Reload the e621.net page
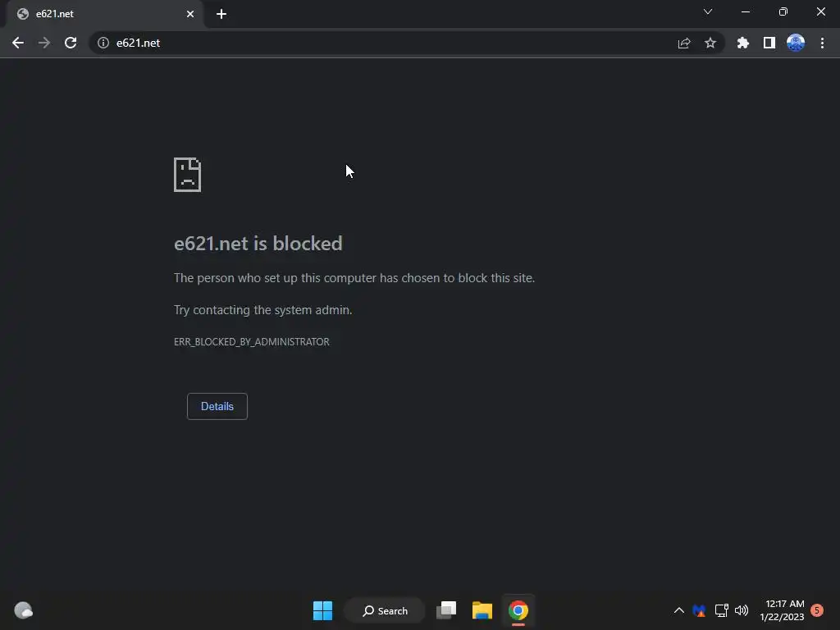The height and width of the screenshot is (630, 840). tap(71, 43)
